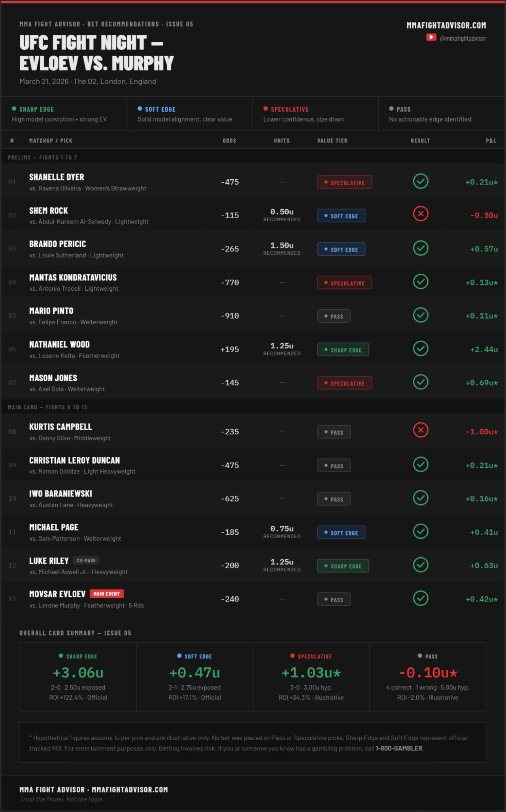Click the @mmafightadvisor handle

click(463, 38)
